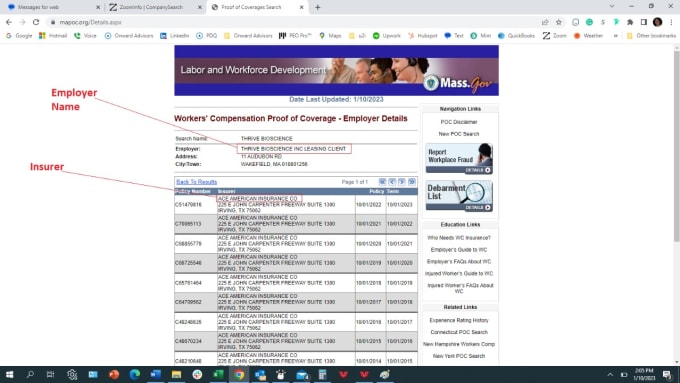Open the s2i bookmark folder

(x=358, y=36)
